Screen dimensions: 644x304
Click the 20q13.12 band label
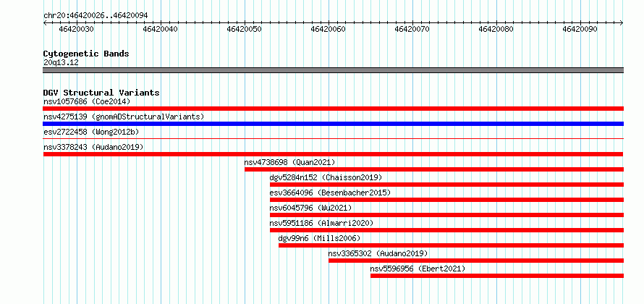pos(61,63)
